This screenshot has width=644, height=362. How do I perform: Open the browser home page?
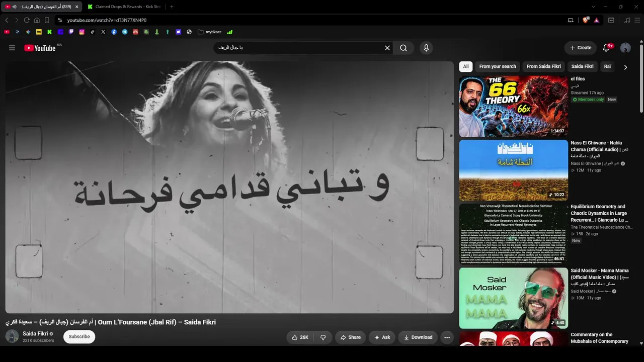[37, 20]
